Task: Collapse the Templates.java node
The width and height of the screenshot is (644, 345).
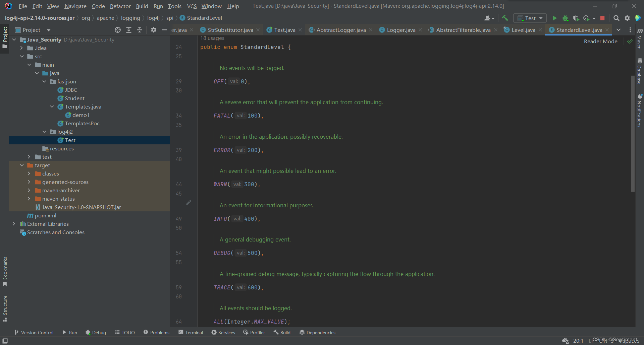Action: point(52,107)
